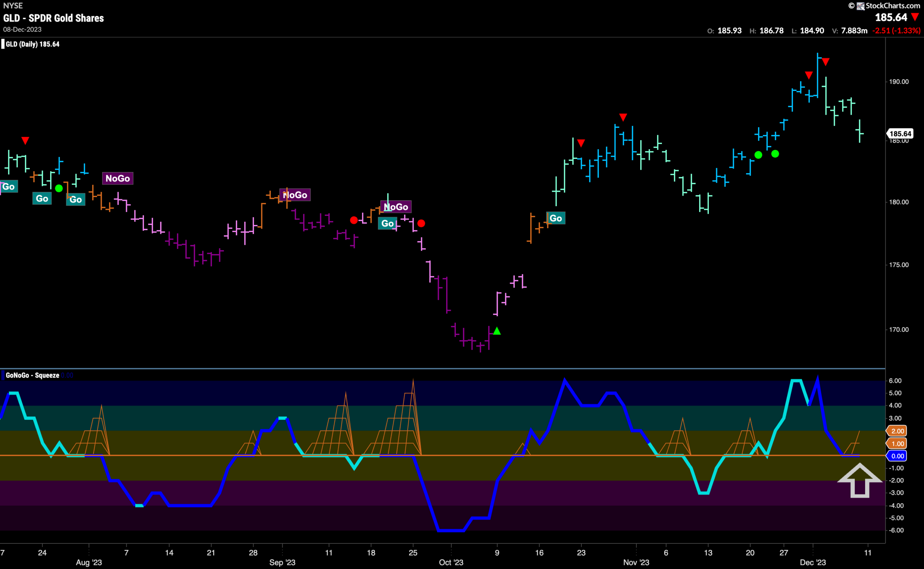This screenshot has height=569, width=924.
Task: Click the GoNoGo - Squeeze panel label
Action: [32, 375]
